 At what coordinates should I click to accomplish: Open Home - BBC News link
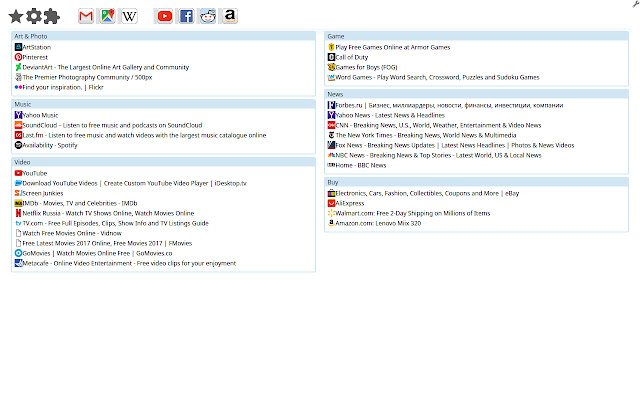point(360,165)
